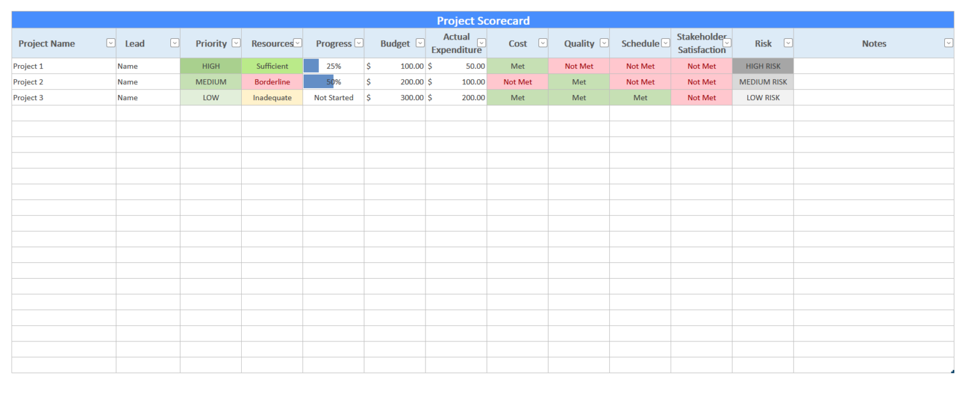Select the HIGH priority cell for Project 1

click(211, 66)
